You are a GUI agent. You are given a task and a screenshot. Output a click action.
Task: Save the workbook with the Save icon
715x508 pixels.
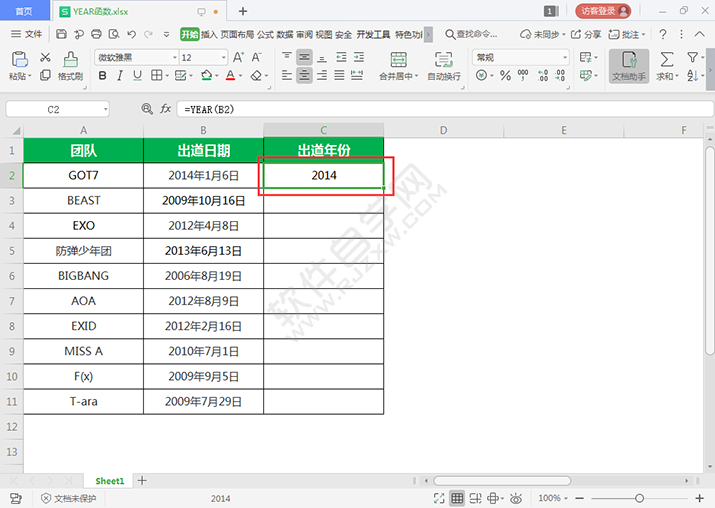[x=61, y=34]
